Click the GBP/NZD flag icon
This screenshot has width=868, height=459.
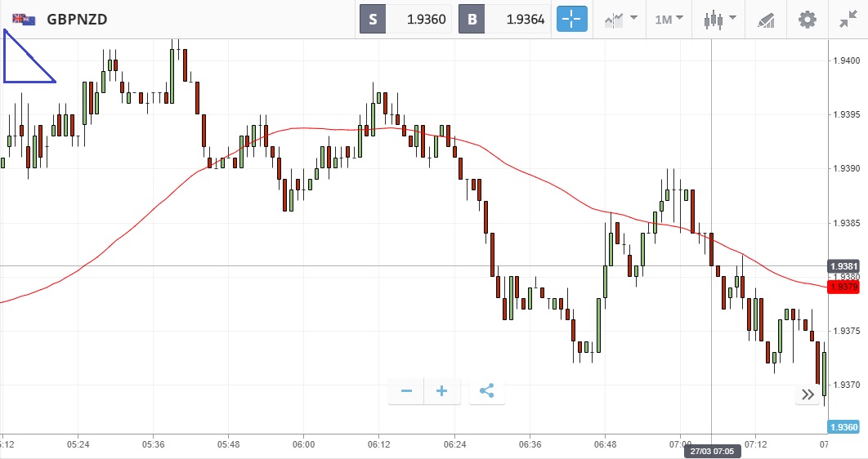(x=24, y=19)
